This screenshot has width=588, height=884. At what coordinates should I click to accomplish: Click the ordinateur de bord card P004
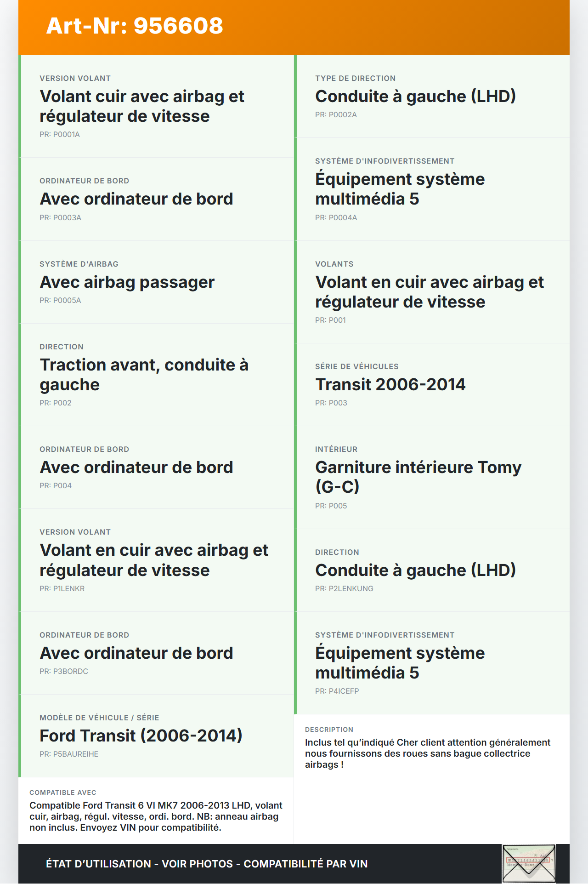(x=156, y=467)
